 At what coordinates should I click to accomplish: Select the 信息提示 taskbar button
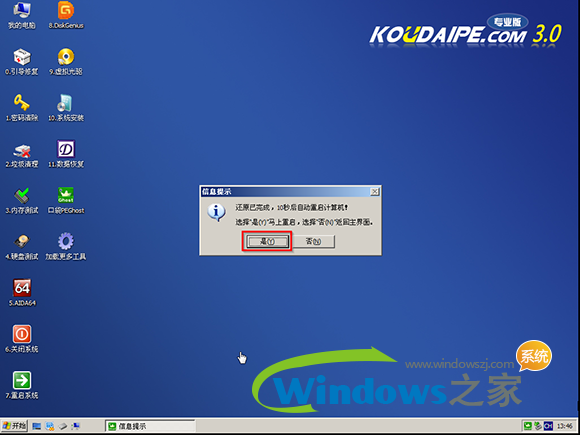pyautogui.click(x=150, y=426)
